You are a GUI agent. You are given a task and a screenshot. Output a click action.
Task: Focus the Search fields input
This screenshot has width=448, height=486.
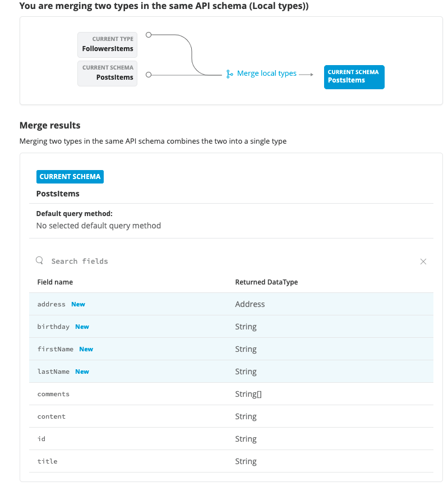point(232,262)
